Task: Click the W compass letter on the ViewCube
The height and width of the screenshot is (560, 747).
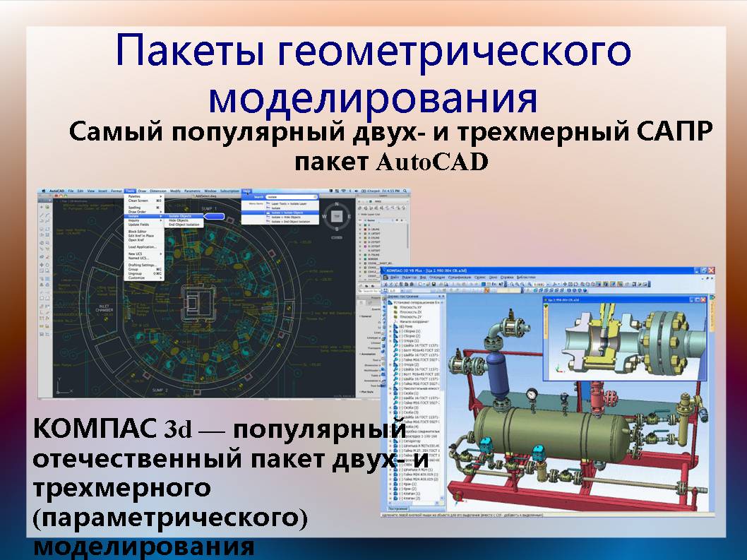Action: (325, 216)
